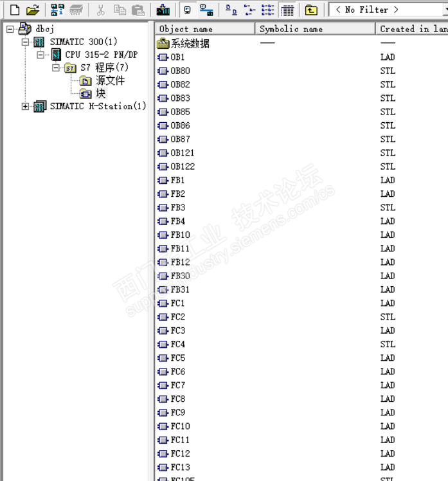Select the OB85 block icon
This screenshot has height=481, width=448.
[x=163, y=112]
